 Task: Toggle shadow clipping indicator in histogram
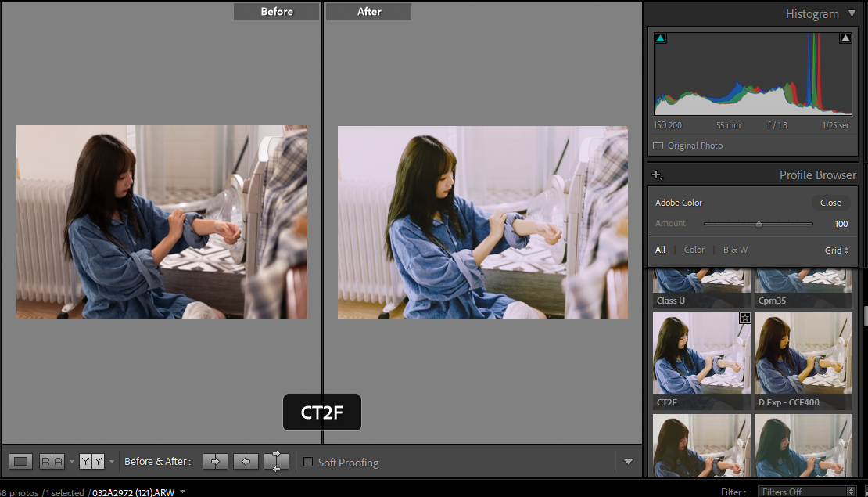tap(661, 38)
